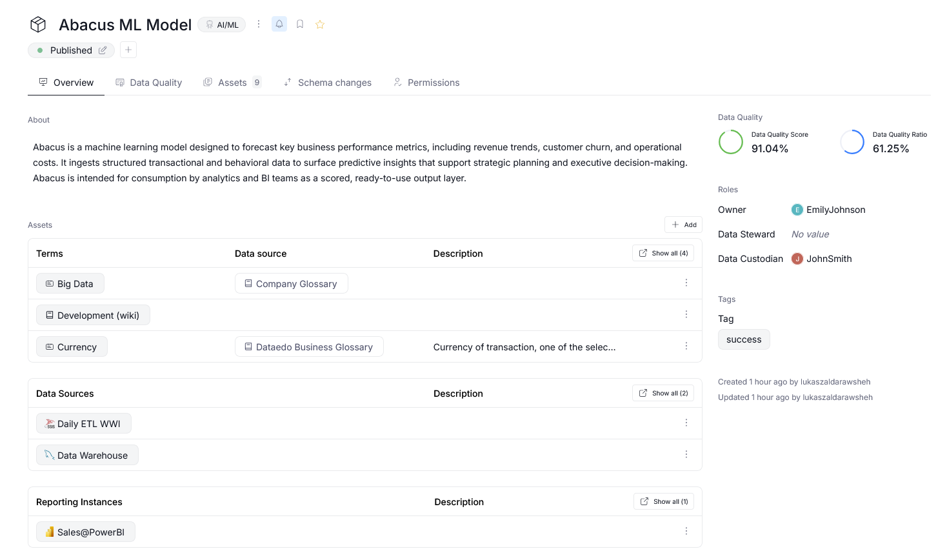This screenshot has height=560, width=947.
Task: Click the glossary icon on Dataedo Business Glossary
Action: coord(248,346)
